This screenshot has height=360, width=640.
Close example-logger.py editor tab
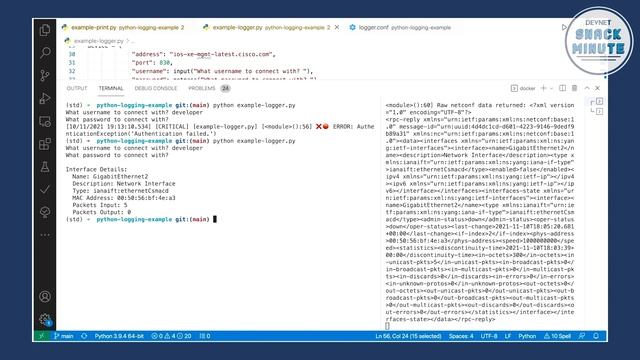337,27
